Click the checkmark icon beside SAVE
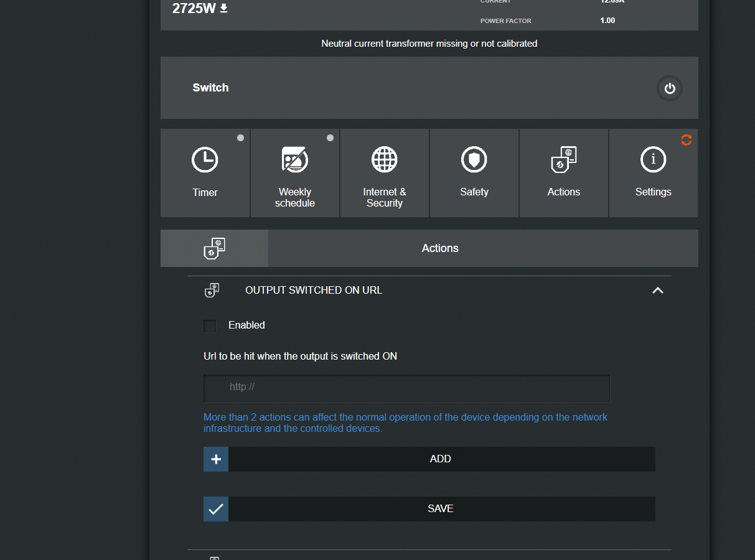Viewport: 755px width, 560px height. pyautogui.click(x=216, y=509)
